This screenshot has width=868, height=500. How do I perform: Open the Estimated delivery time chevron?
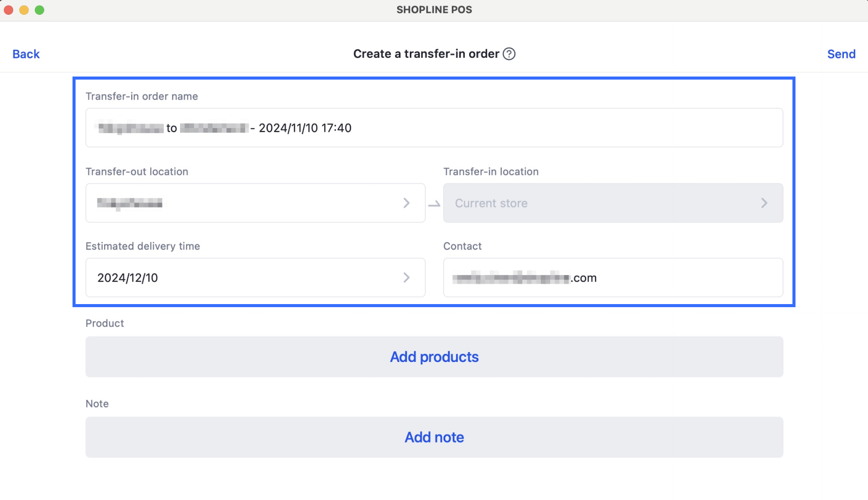(406, 278)
